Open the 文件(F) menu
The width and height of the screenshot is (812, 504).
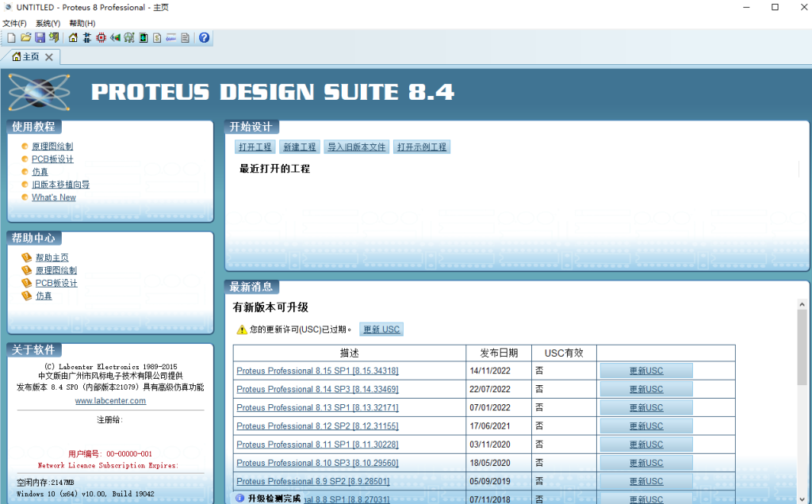[x=14, y=23]
